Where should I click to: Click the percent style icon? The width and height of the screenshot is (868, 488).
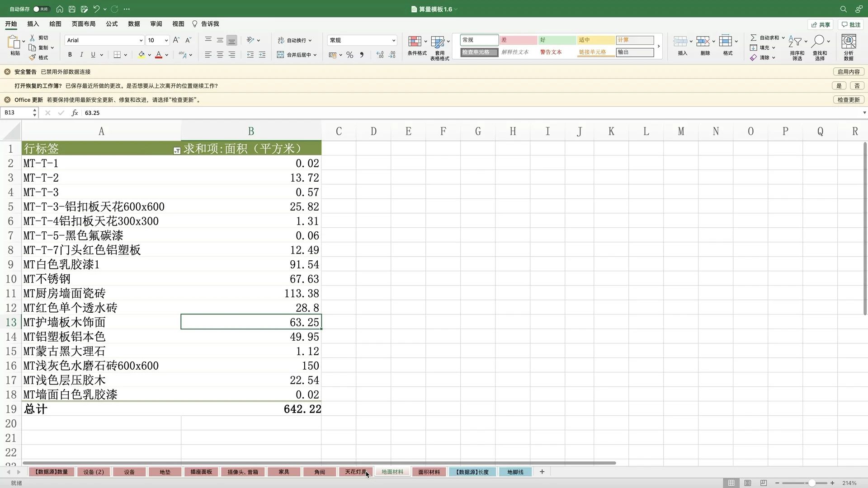(349, 55)
